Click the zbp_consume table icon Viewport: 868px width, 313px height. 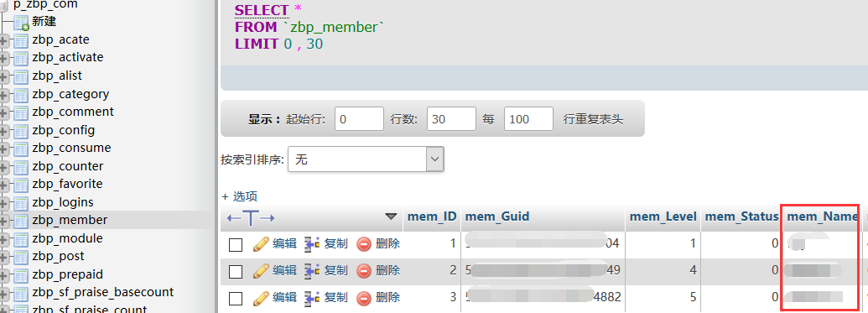(x=20, y=149)
